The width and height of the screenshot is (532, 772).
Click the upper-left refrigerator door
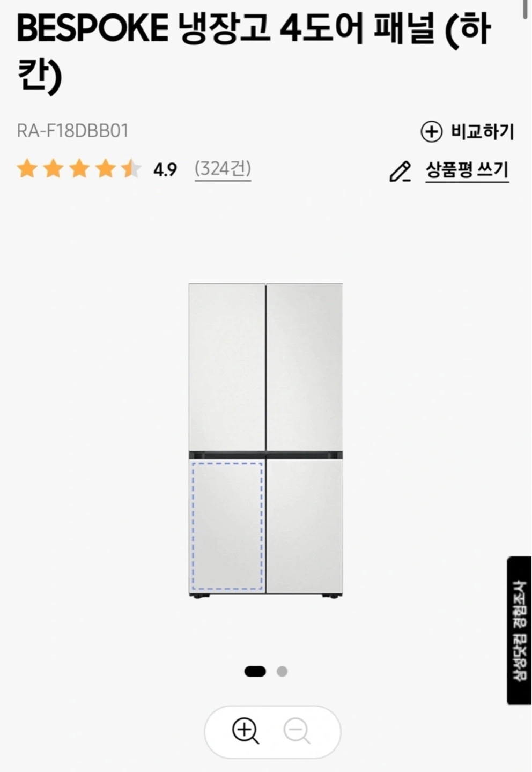click(x=227, y=367)
